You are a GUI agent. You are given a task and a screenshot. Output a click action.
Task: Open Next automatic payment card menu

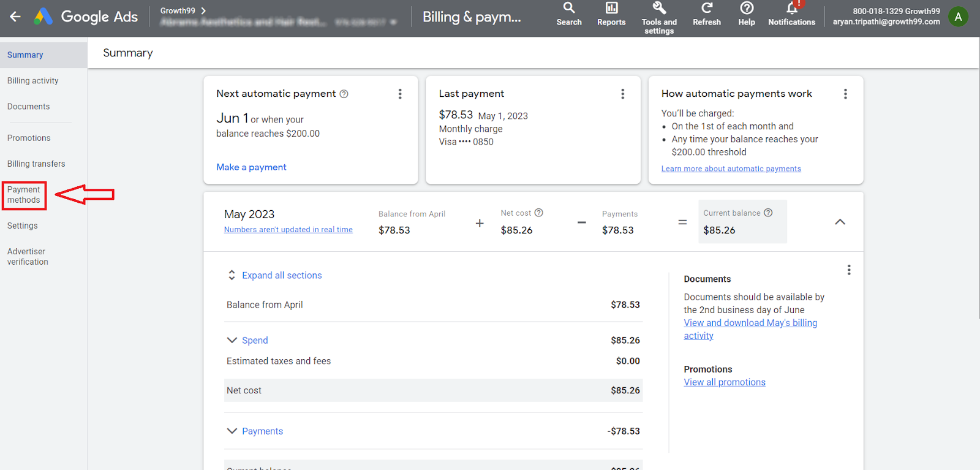(400, 94)
